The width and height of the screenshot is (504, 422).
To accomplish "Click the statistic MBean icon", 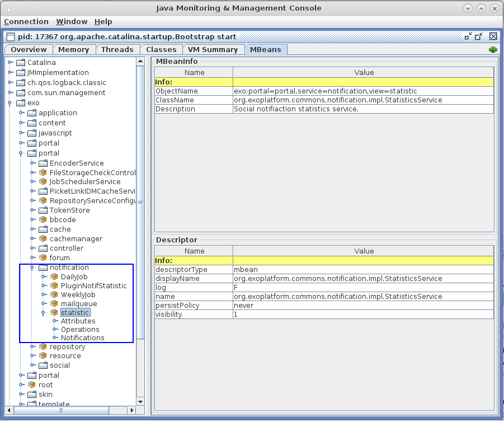I will coord(54,313).
